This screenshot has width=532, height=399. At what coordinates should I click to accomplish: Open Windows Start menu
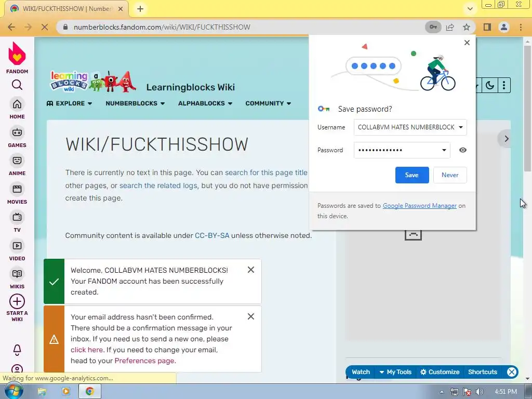(x=14, y=392)
